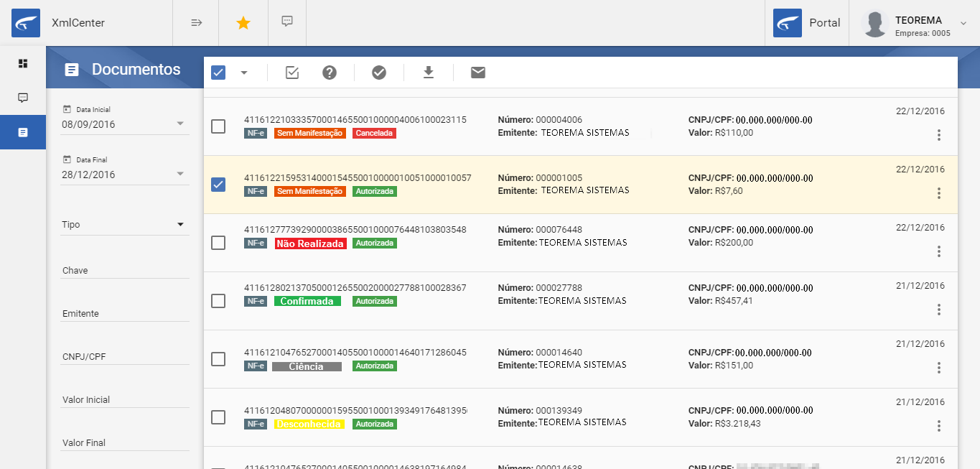
Task: Click the XmlCenter title text
Action: click(x=78, y=23)
